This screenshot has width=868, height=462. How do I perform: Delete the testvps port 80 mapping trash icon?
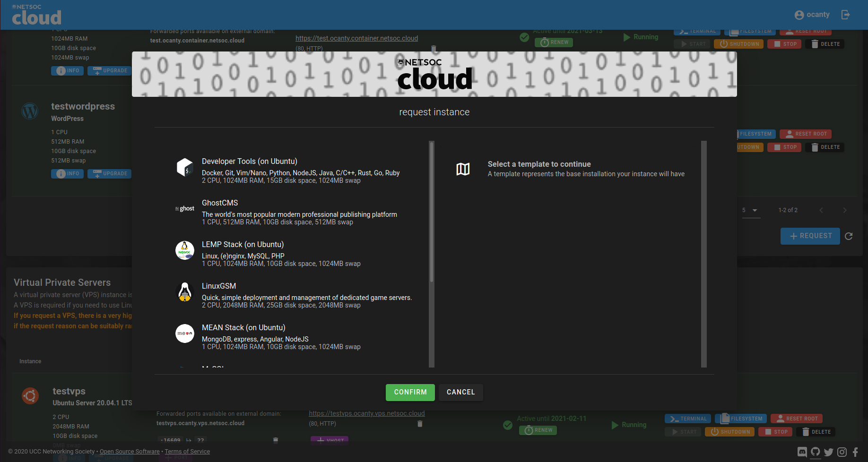pos(420,424)
